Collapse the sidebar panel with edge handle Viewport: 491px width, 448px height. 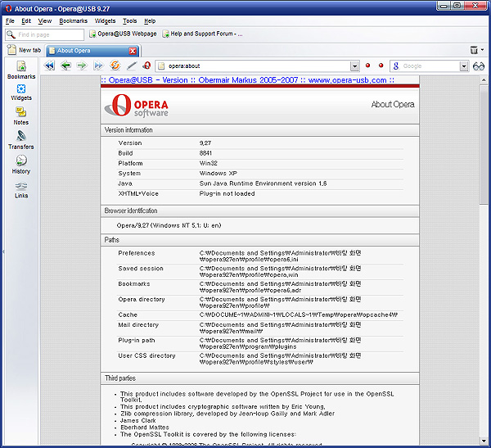3,251
